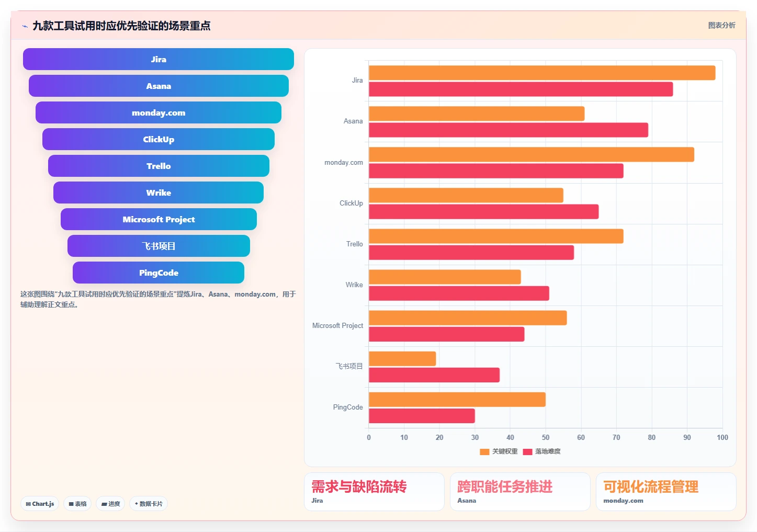This screenshot has width=757, height=532.
Task: Click Jira's red 落地难度 bar
Action: 521,89
